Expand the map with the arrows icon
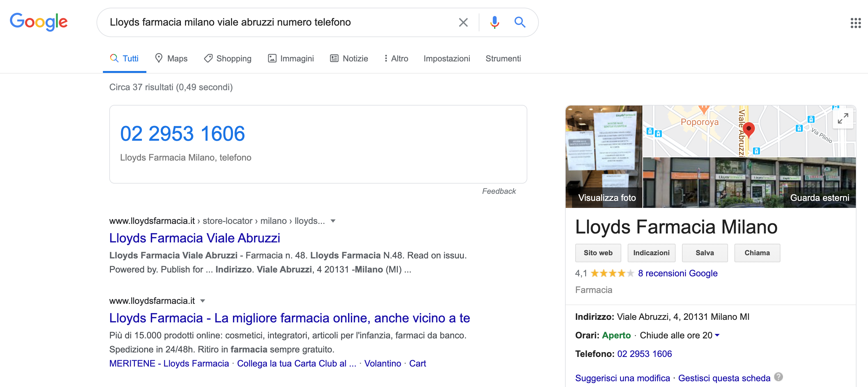The image size is (868, 387). click(843, 118)
